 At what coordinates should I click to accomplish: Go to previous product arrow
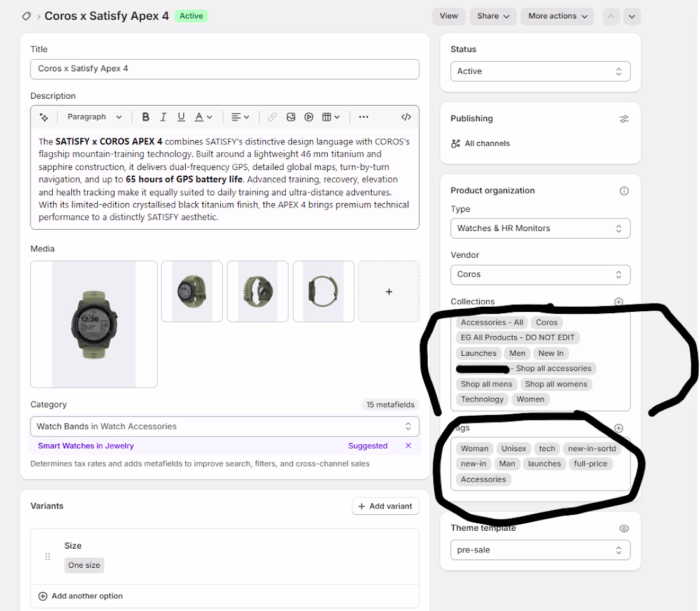tap(611, 17)
